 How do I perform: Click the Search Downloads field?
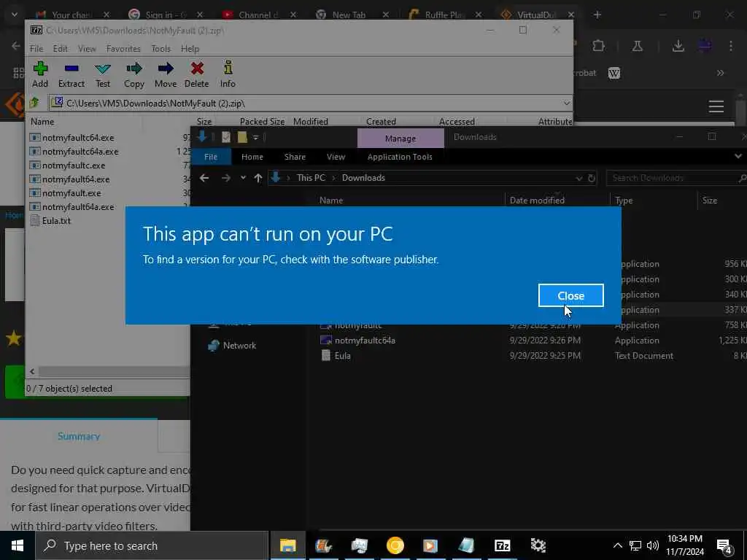(x=676, y=178)
